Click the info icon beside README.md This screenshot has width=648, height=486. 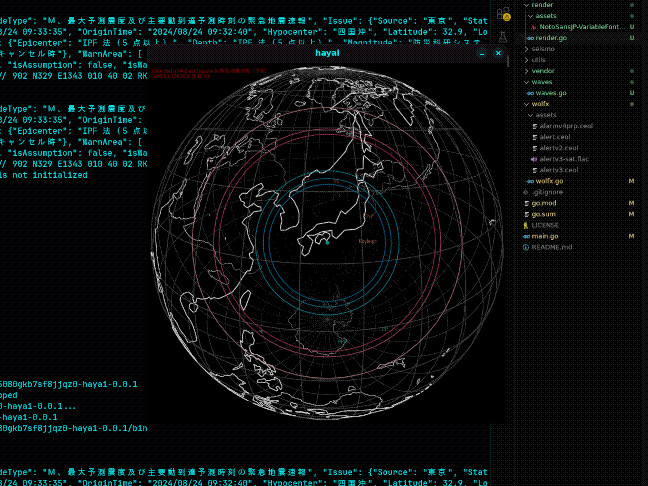click(x=525, y=246)
